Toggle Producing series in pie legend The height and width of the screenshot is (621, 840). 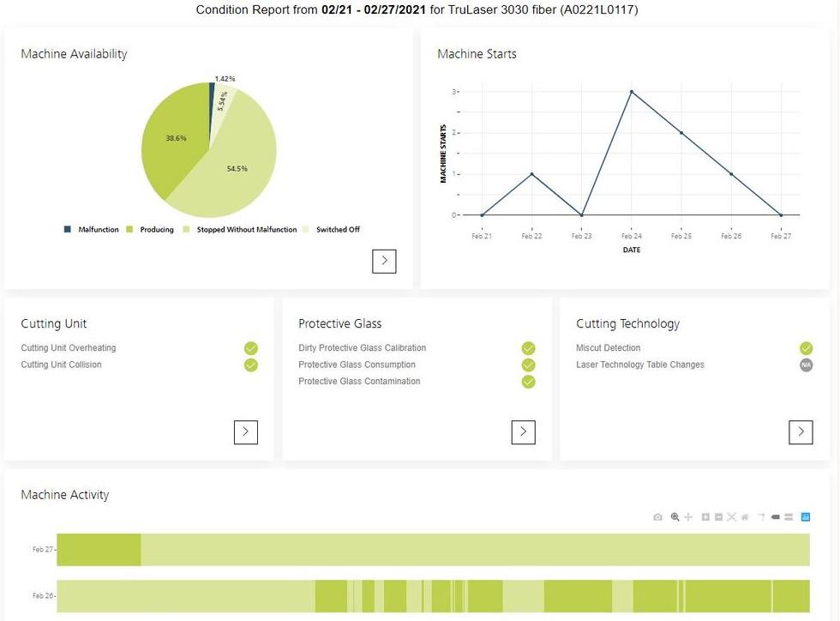click(x=150, y=230)
